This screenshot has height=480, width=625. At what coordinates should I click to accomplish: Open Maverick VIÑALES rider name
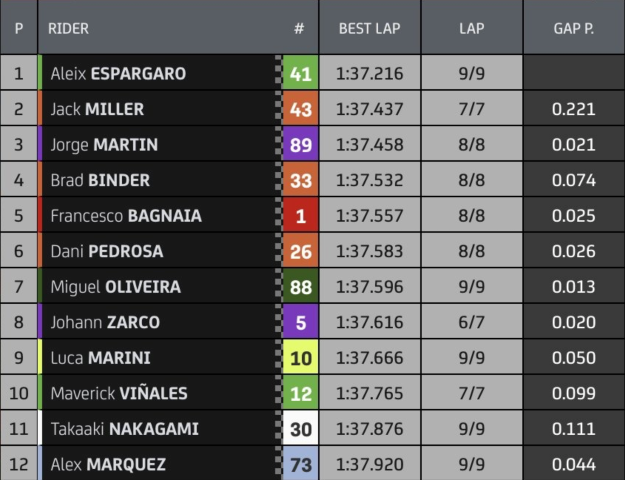pos(119,393)
